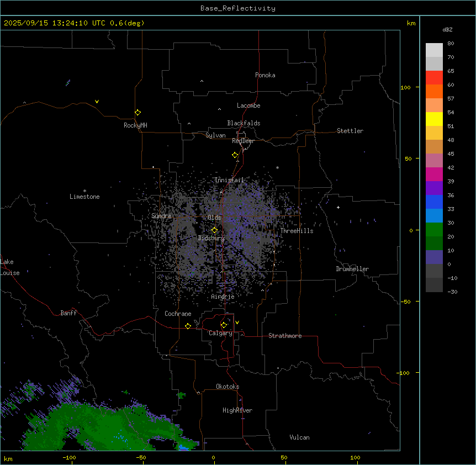The width and height of the screenshot is (476, 465).
Task: Click the -30 value on the dBZ legend
Action: click(x=452, y=292)
